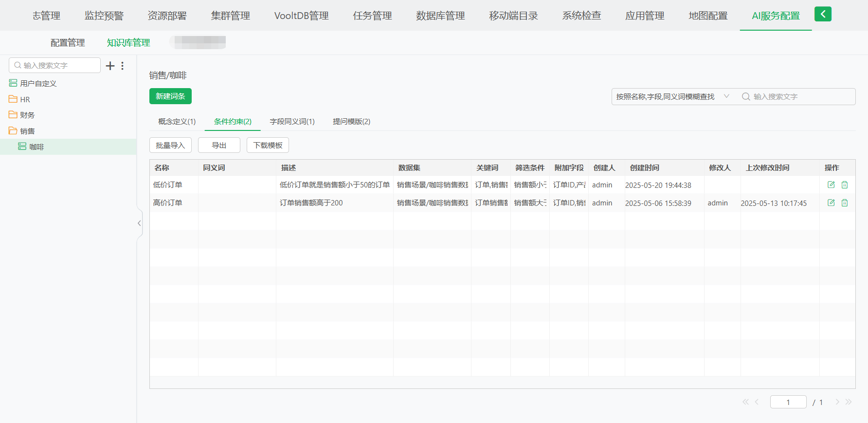Click the timestamp 2025-05-20 19:44:38
The height and width of the screenshot is (423, 868).
658,185
